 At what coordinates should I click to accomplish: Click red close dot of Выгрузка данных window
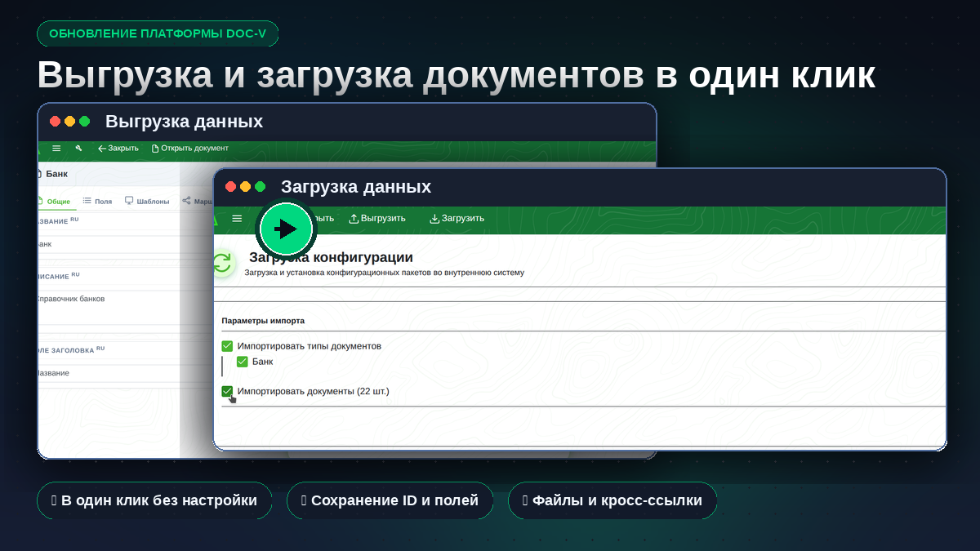pos(55,122)
